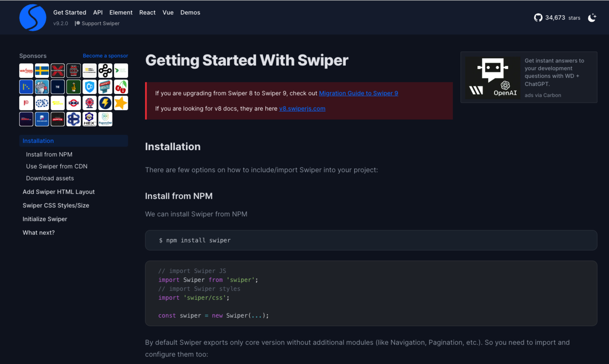Click the ads via Carbon link
This screenshot has height=364, width=609.
pyautogui.click(x=543, y=95)
